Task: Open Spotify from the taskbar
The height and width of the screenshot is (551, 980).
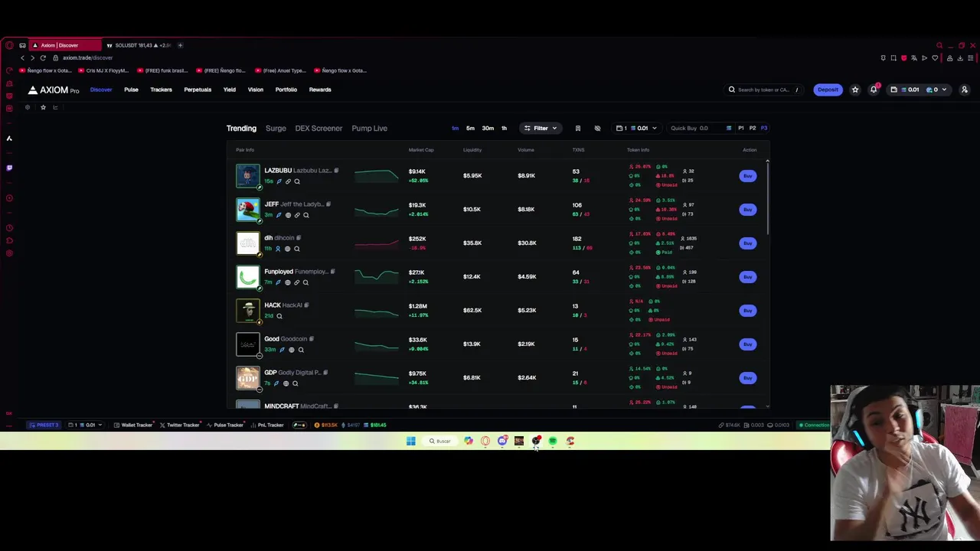Action: pos(553,441)
